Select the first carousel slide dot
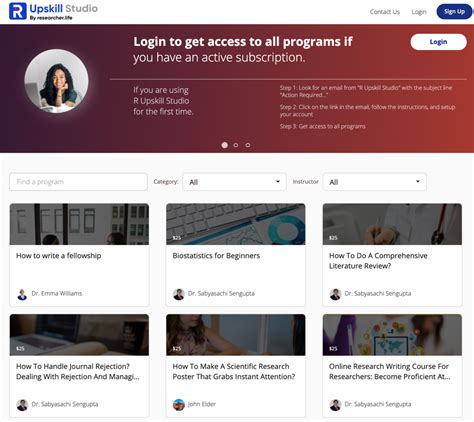 225,145
